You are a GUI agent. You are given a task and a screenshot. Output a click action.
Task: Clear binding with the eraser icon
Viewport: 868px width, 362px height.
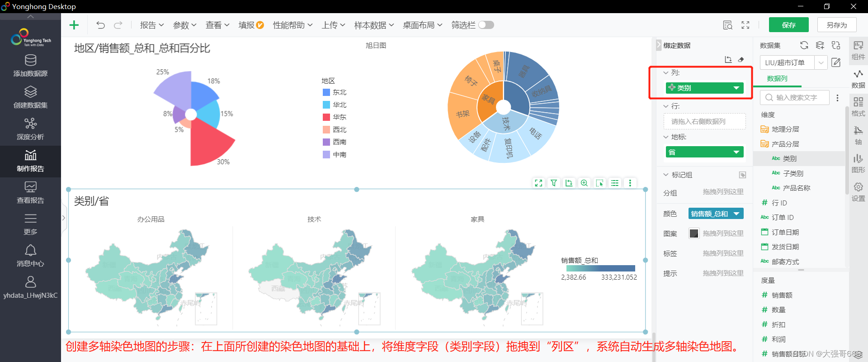click(741, 59)
